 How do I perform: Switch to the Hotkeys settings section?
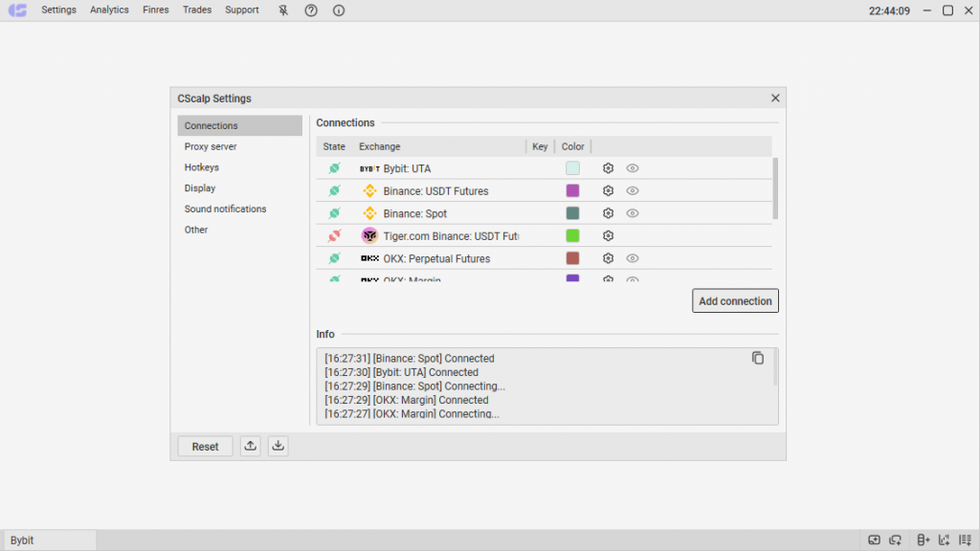[202, 167]
